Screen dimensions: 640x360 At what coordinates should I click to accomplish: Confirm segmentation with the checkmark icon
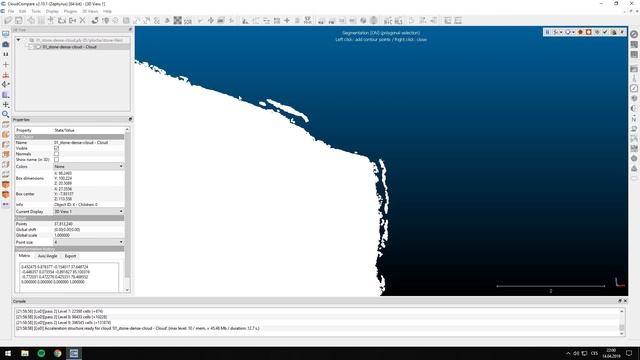point(605,32)
